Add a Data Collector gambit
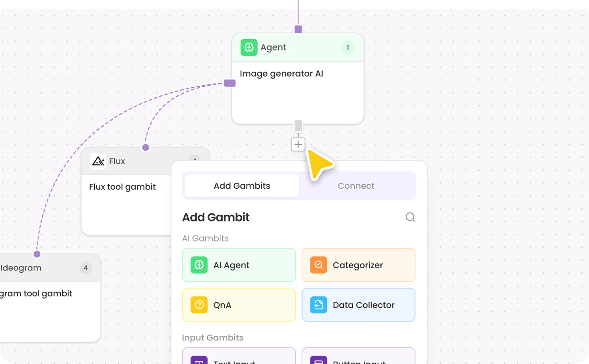The image size is (589, 364). pos(358,305)
